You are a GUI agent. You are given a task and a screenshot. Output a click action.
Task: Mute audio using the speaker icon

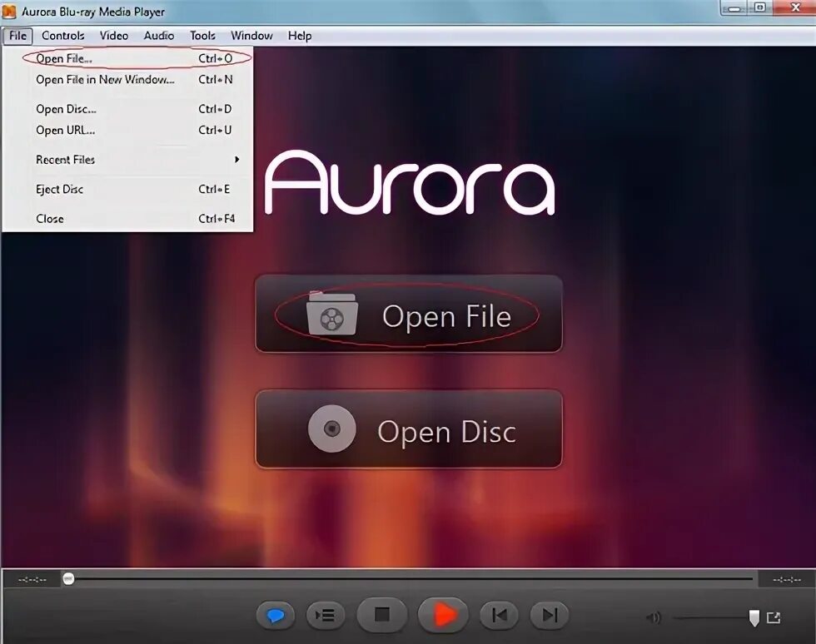[654, 617]
